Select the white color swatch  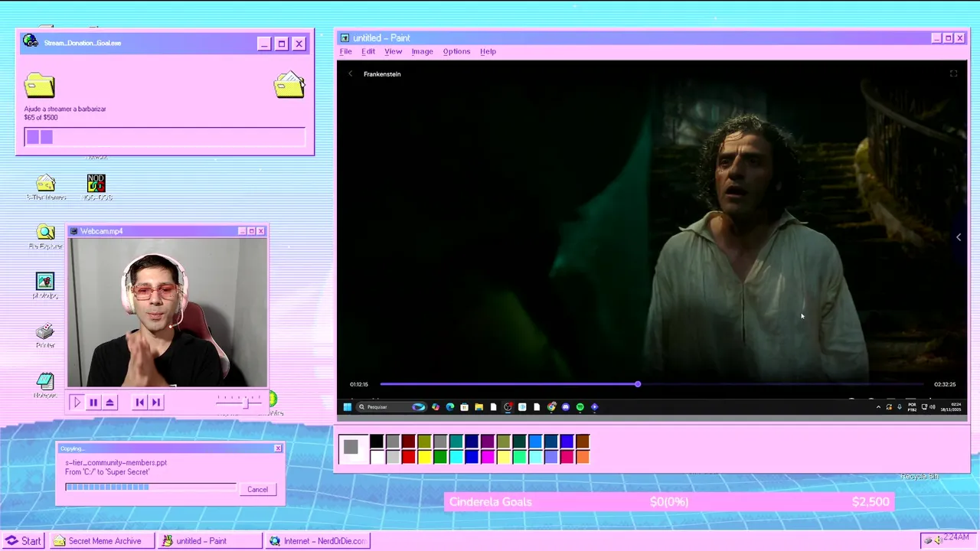point(377,457)
